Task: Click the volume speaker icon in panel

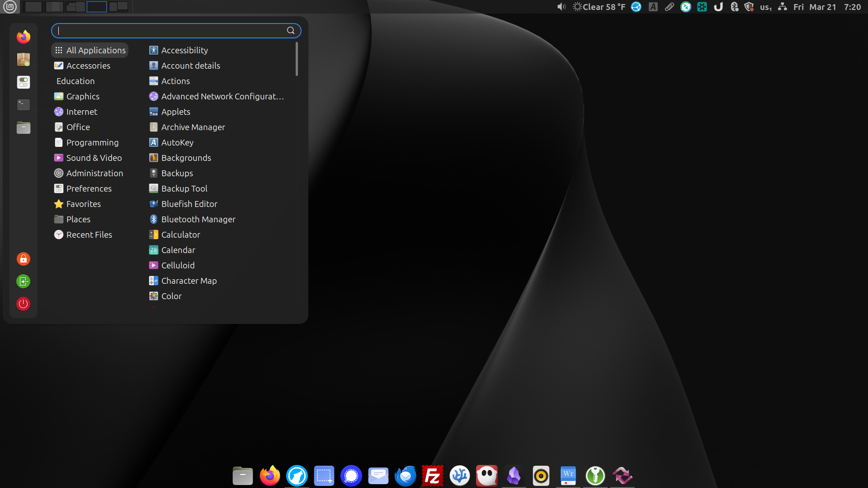Action: coord(561,7)
